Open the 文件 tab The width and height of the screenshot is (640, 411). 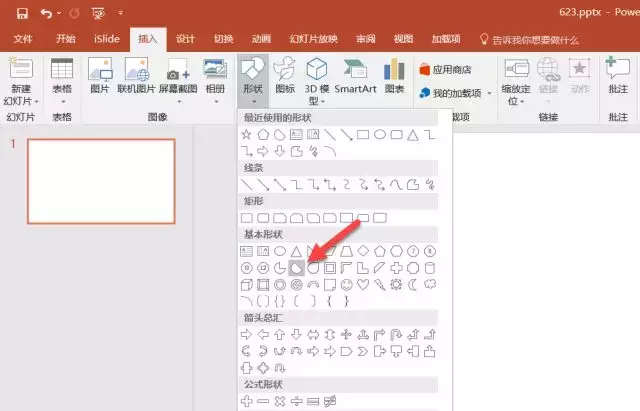pyautogui.click(x=22, y=39)
